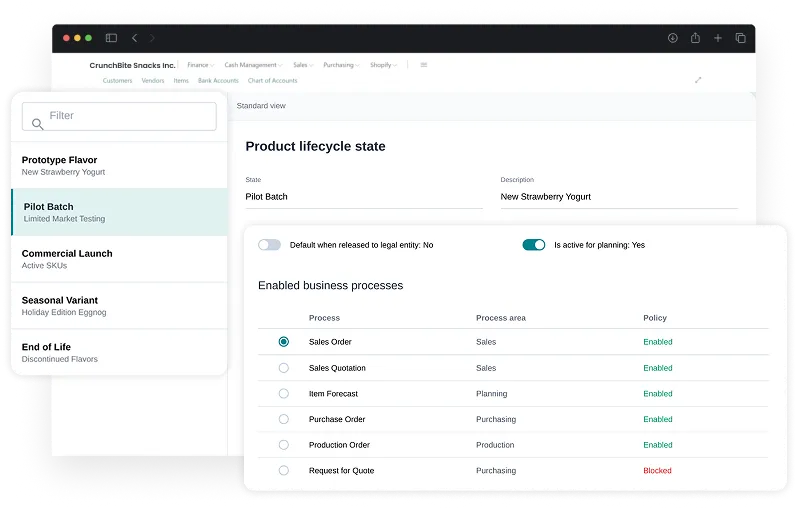This screenshot has width=798, height=509.
Task: Select the Request for Quote radio button
Action: pos(283,470)
